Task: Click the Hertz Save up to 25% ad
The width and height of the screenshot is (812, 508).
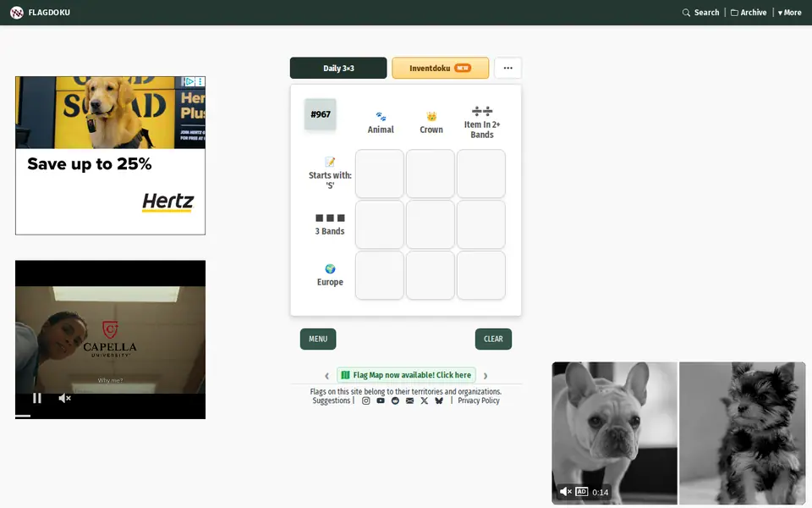Action: point(110,156)
